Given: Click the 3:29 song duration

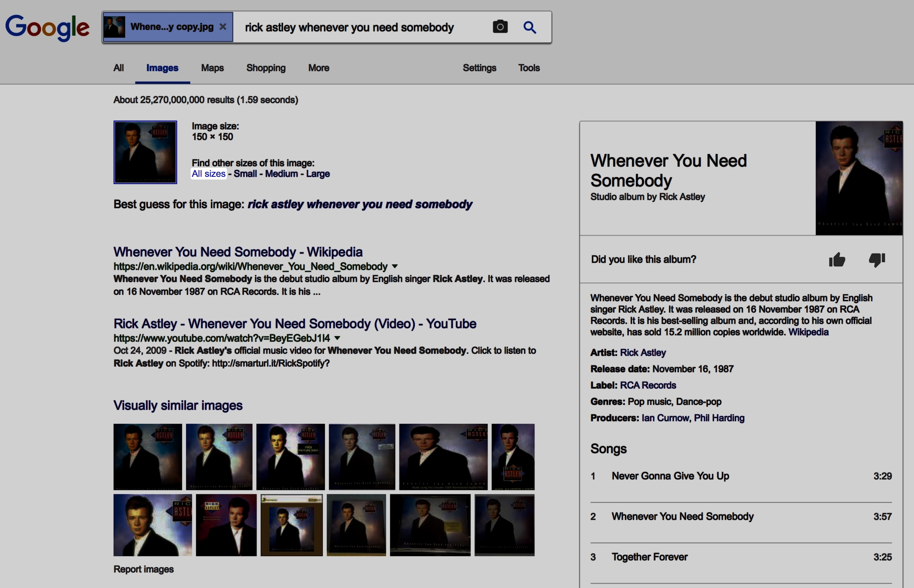Looking at the screenshot, I should pos(883,476).
